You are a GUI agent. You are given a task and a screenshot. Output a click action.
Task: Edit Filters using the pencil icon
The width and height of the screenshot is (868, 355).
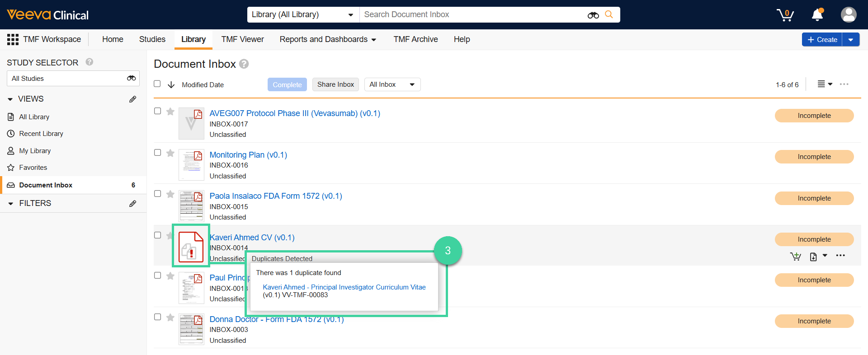pos(132,203)
